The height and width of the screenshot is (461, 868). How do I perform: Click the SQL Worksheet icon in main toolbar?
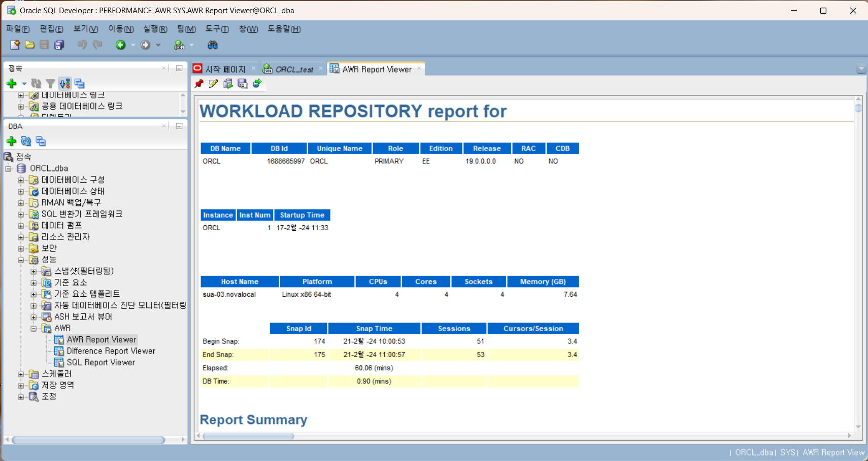pyautogui.click(x=179, y=45)
